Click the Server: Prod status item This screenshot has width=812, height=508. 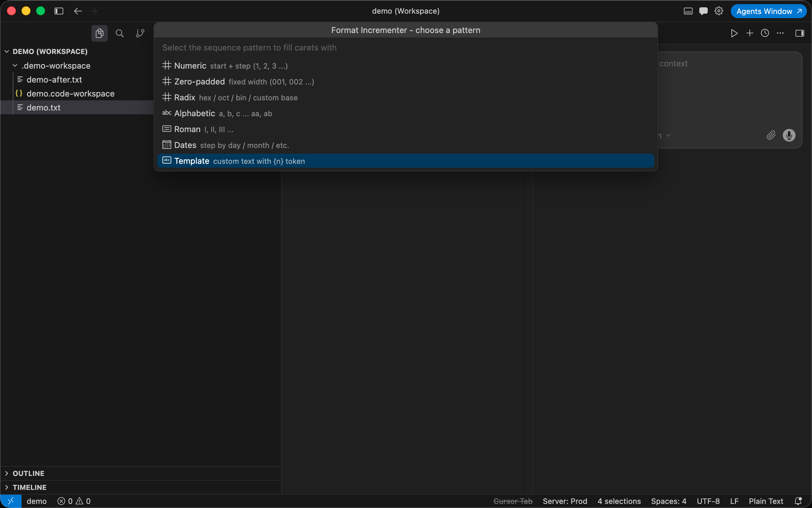tap(565, 501)
